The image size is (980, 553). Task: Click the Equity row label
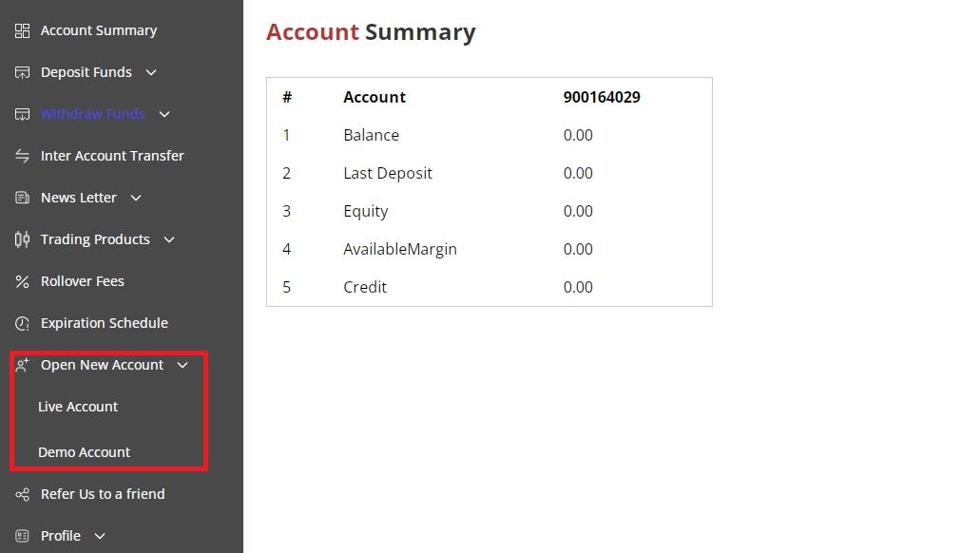pos(366,212)
